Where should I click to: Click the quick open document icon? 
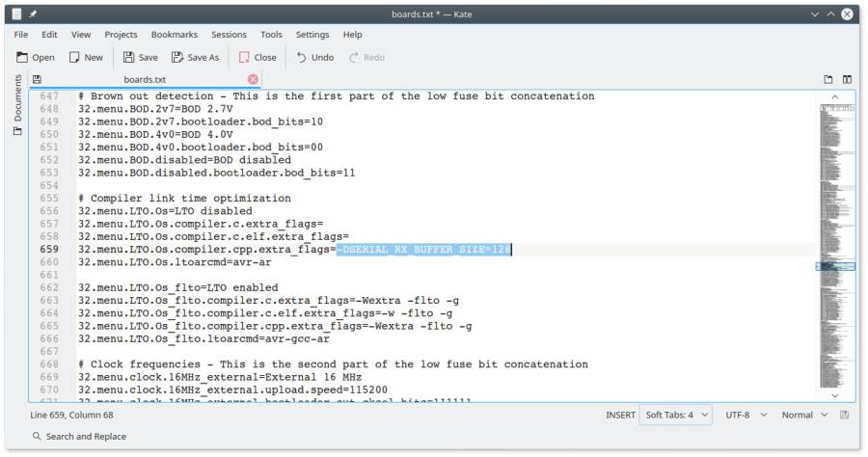tap(828, 80)
